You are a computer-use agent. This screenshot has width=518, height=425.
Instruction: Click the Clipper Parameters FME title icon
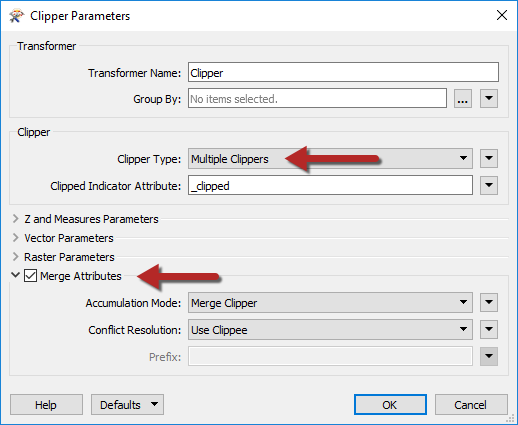tap(16, 16)
